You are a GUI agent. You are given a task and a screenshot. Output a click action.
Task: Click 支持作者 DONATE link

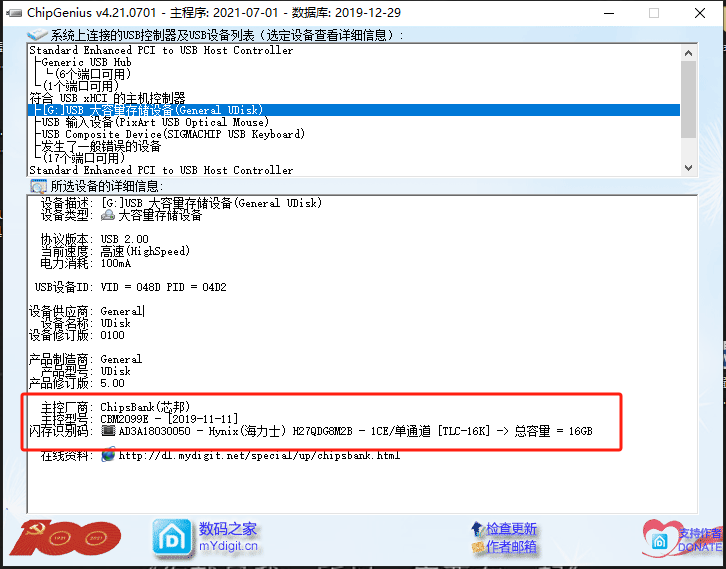700,540
